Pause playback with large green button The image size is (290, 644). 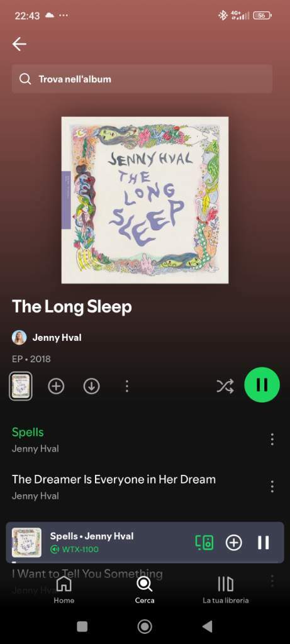pos(262,385)
